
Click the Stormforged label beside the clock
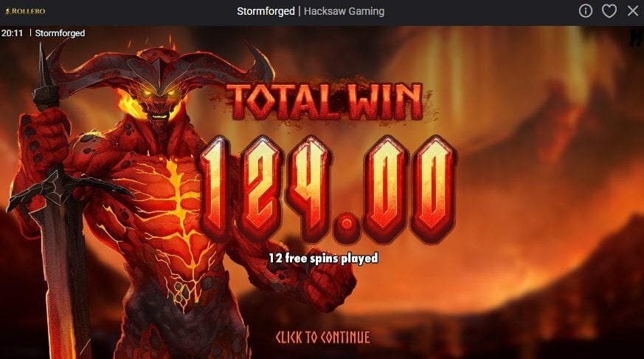(60, 33)
